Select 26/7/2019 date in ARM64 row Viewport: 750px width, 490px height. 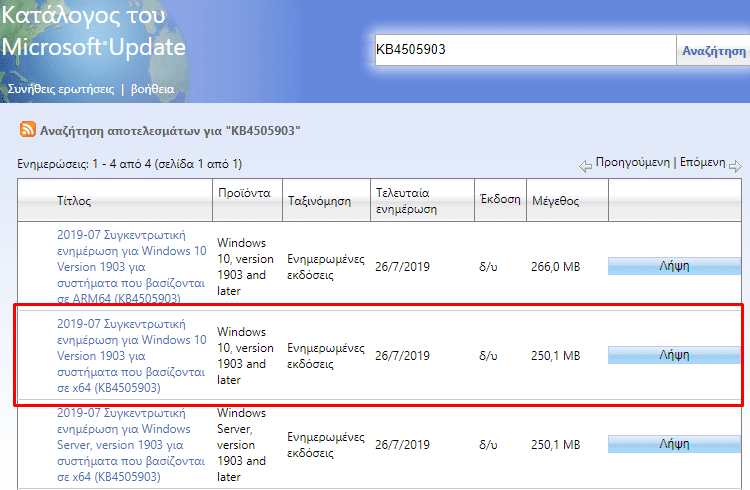coord(402,267)
